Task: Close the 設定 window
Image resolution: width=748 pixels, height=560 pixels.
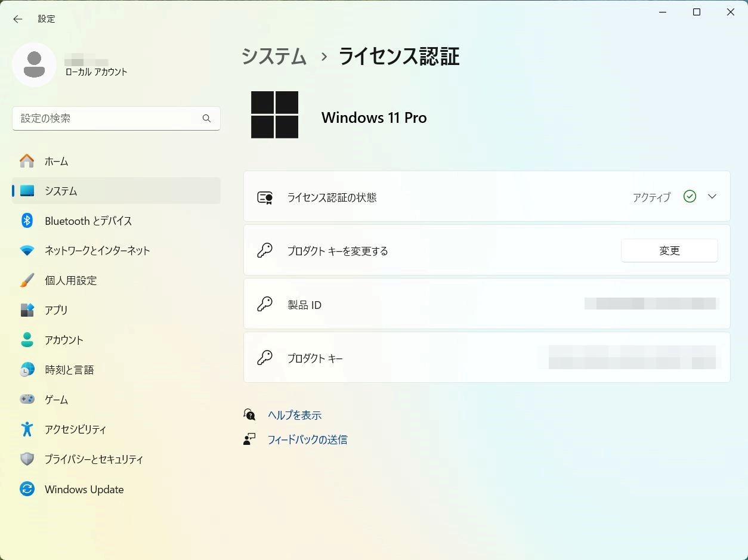Action: point(730,12)
